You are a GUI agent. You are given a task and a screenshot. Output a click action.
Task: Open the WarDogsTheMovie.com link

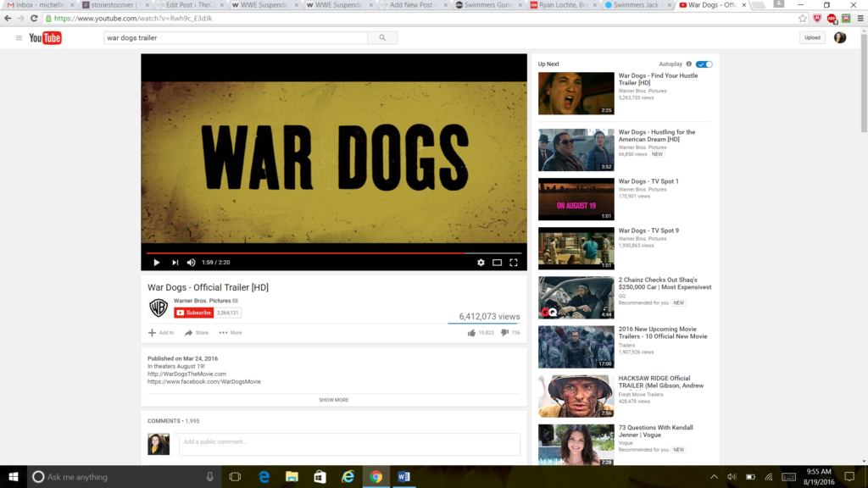pos(186,374)
